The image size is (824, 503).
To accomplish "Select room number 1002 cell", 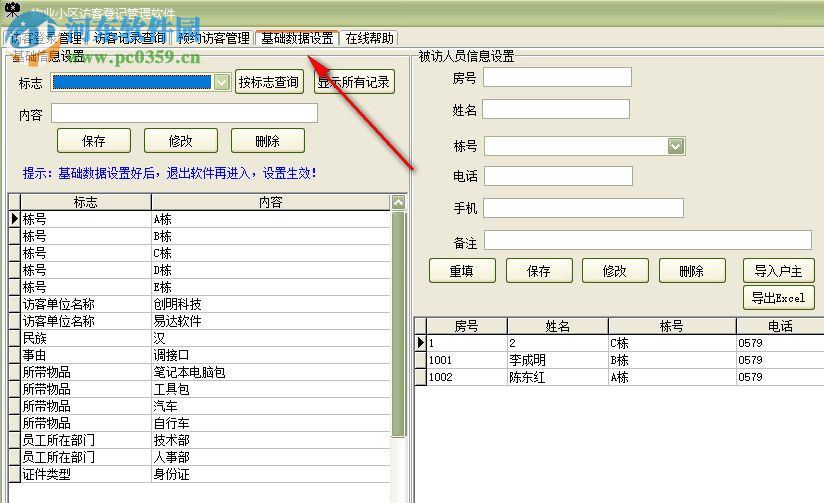I will click(467, 377).
